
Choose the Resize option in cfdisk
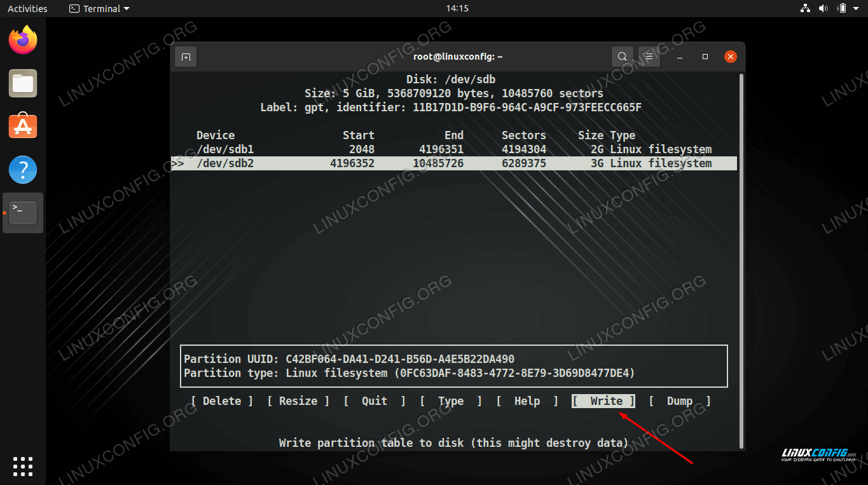298,401
